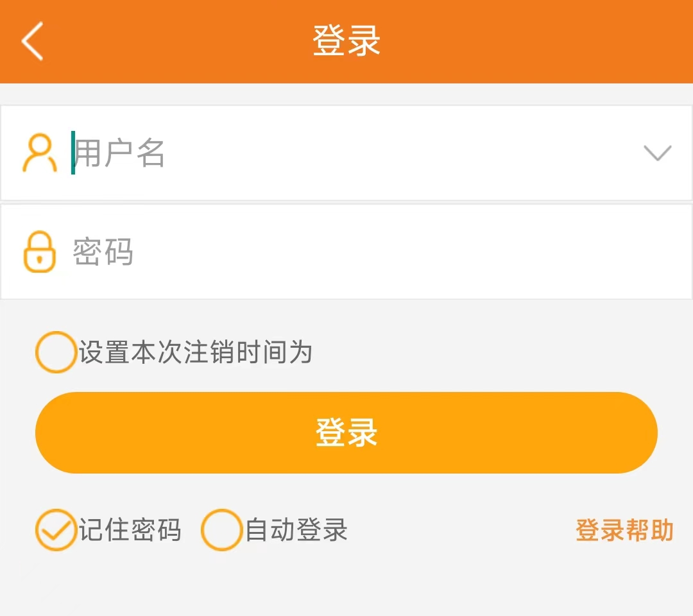
Task: Click the 记住密码 label text
Action: [x=130, y=531]
